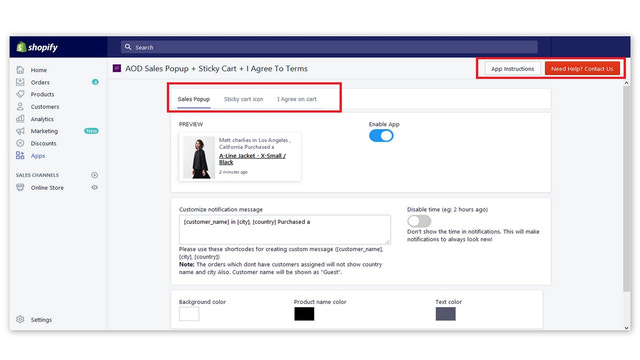Switch to I Agree on cart tab
The height and width of the screenshot is (360, 640).
[x=297, y=99]
